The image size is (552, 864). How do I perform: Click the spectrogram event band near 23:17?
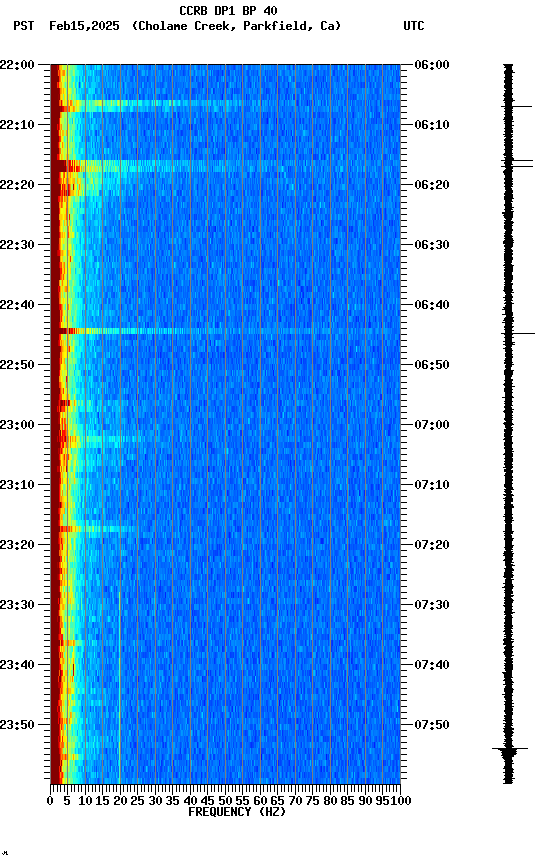pos(95,529)
